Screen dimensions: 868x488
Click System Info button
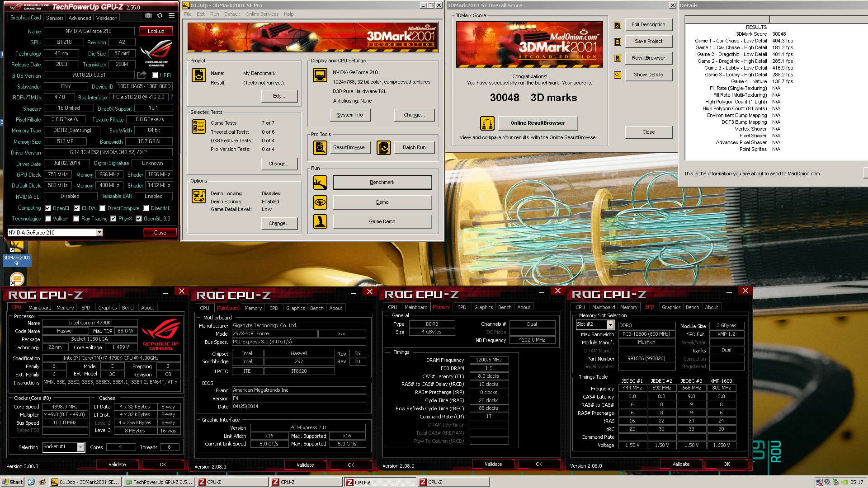pyautogui.click(x=350, y=115)
